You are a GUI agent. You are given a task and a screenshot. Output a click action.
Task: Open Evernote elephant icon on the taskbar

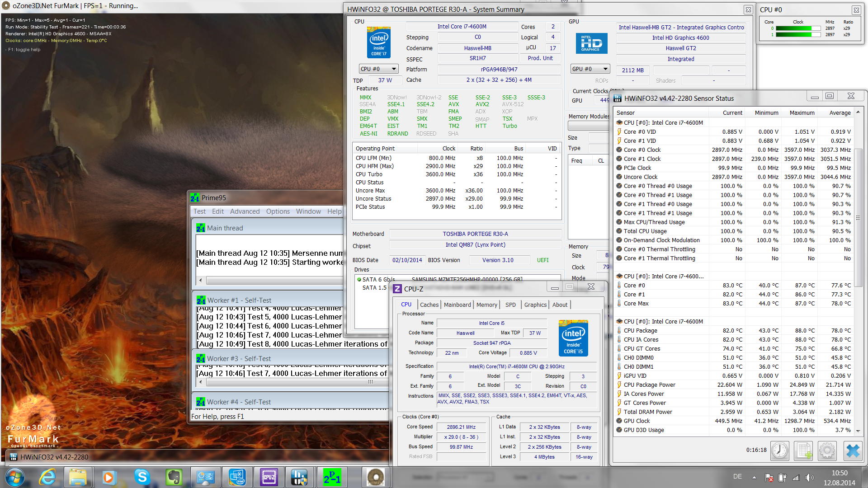click(x=174, y=477)
